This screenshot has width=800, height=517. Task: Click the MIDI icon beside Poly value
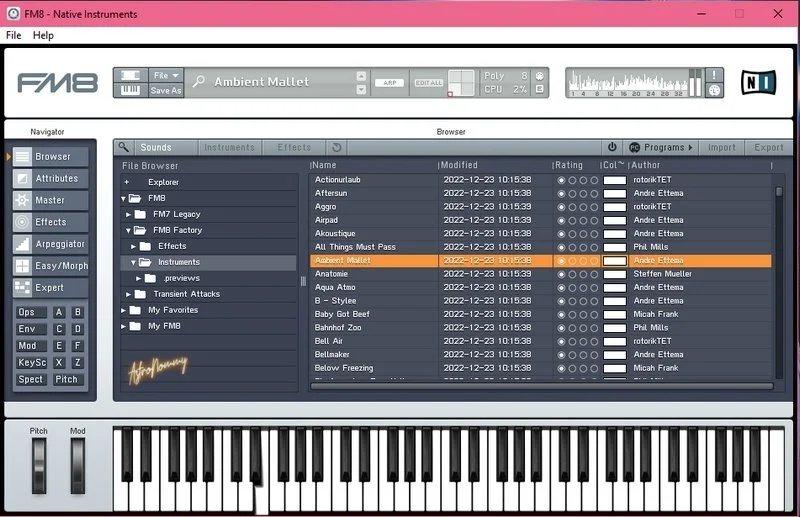pos(539,76)
